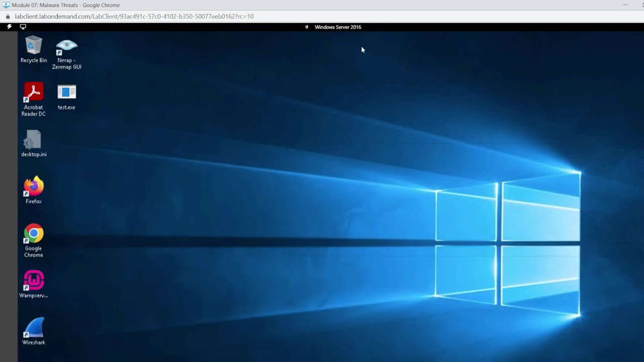The height and width of the screenshot is (362, 644).
Task: Click the monitor display icon in lab bar
Action: pyautogui.click(x=23, y=27)
